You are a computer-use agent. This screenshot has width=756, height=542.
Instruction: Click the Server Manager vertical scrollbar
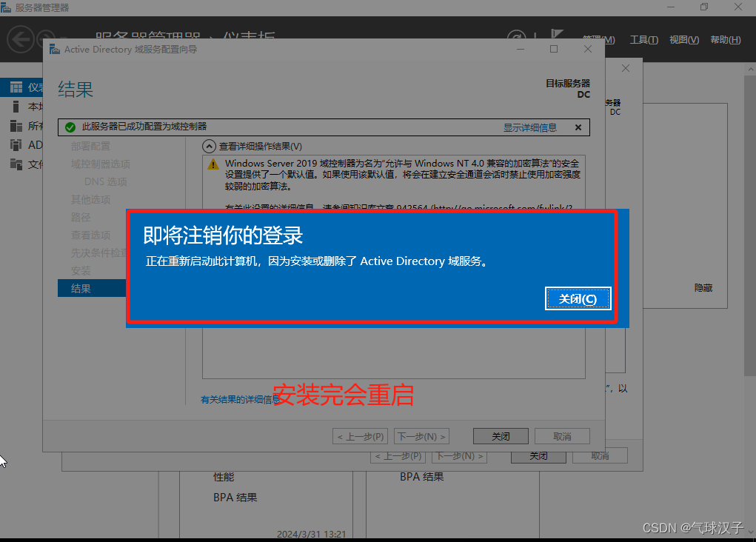[x=750, y=227]
